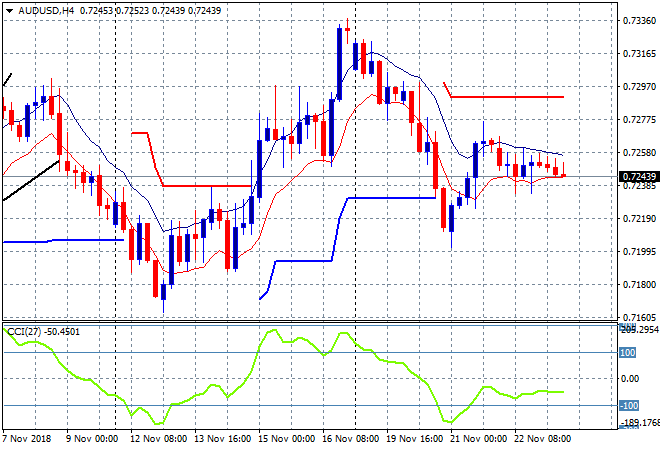
Task: Click the 0.71605 price axis label
Action: (639, 317)
